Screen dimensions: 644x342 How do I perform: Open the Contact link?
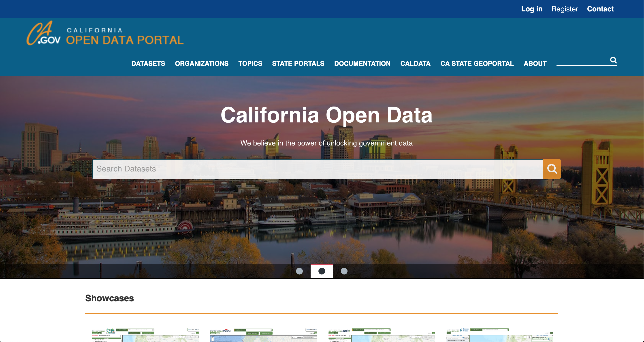tap(600, 9)
